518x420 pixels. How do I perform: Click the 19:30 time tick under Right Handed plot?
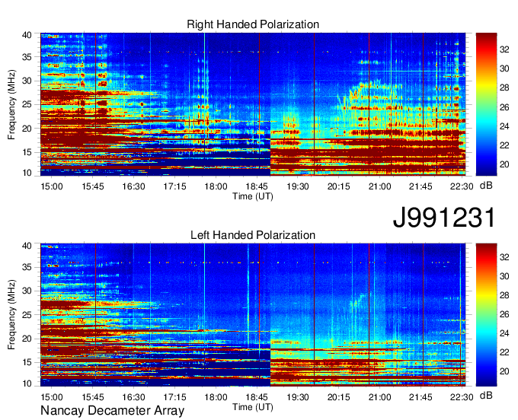(x=298, y=186)
